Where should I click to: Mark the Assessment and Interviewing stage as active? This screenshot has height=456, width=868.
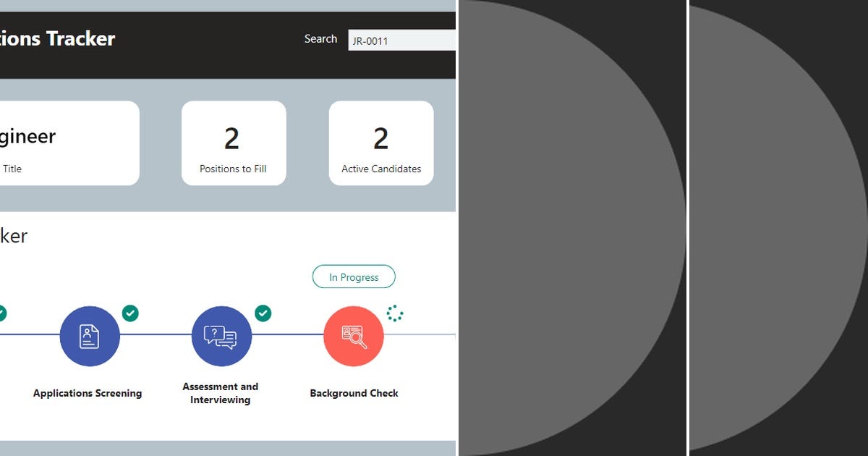click(221, 336)
